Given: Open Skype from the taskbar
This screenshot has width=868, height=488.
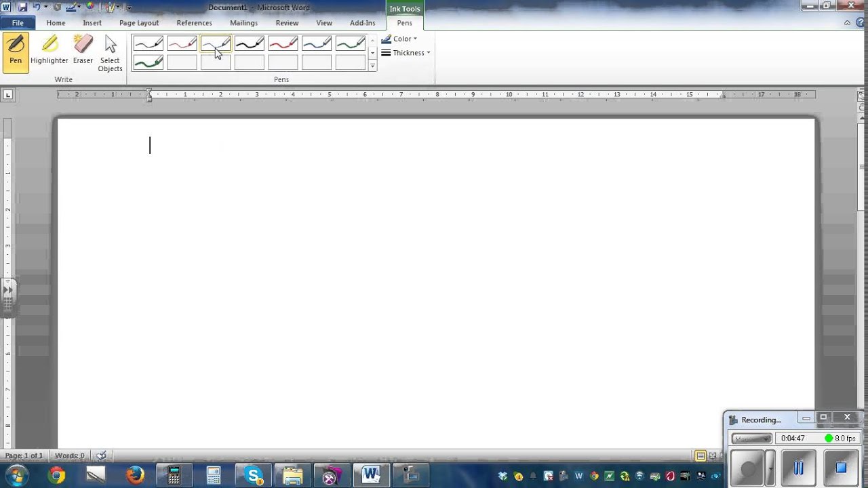Looking at the screenshot, I should coord(254,476).
